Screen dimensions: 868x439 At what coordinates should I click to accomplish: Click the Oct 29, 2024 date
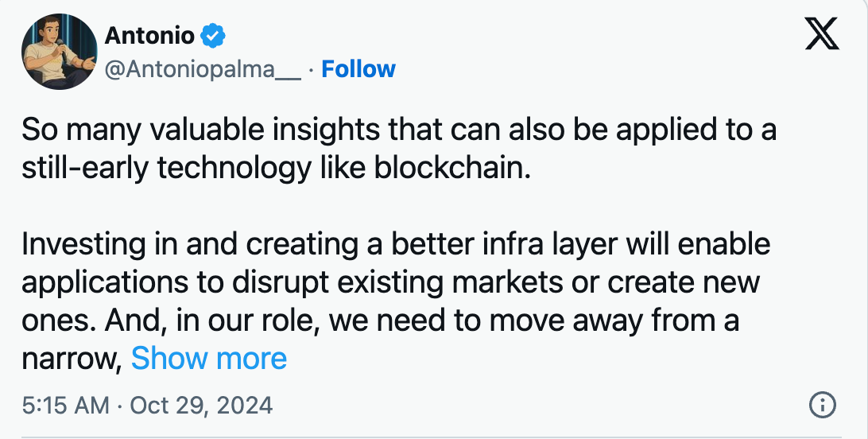[201, 406]
